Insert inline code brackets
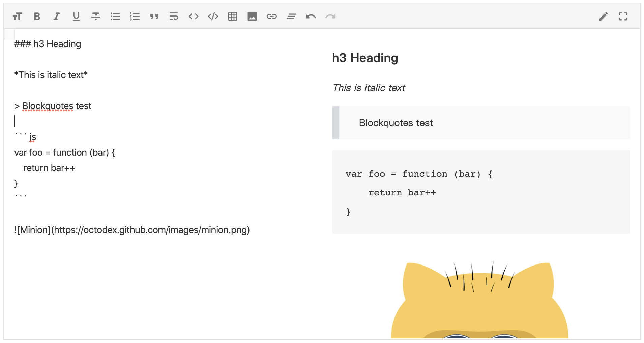The width and height of the screenshot is (644, 343). click(194, 16)
